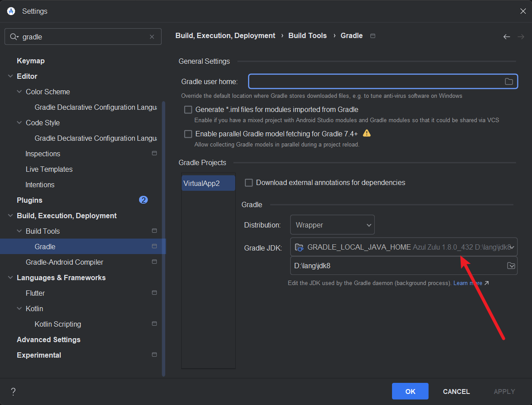The image size is (532, 405).
Task: Open the Distribution dropdown showing Wrapper
Action: (x=332, y=224)
